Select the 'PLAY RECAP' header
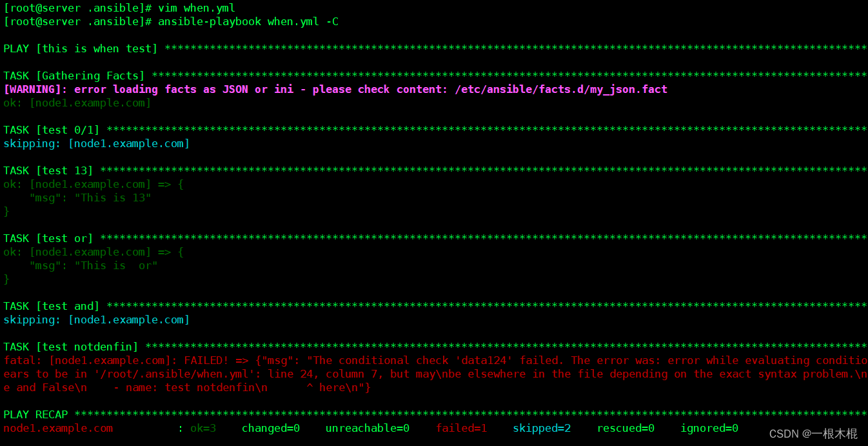This screenshot has width=868, height=446. [35, 414]
